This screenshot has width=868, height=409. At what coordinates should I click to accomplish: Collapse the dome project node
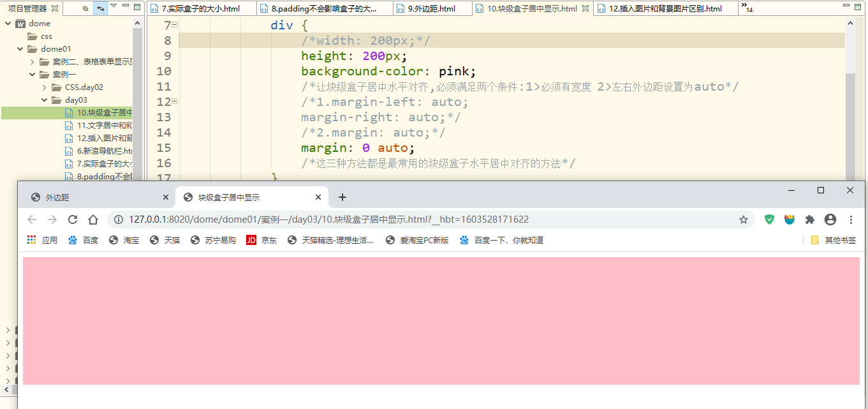point(8,24)
